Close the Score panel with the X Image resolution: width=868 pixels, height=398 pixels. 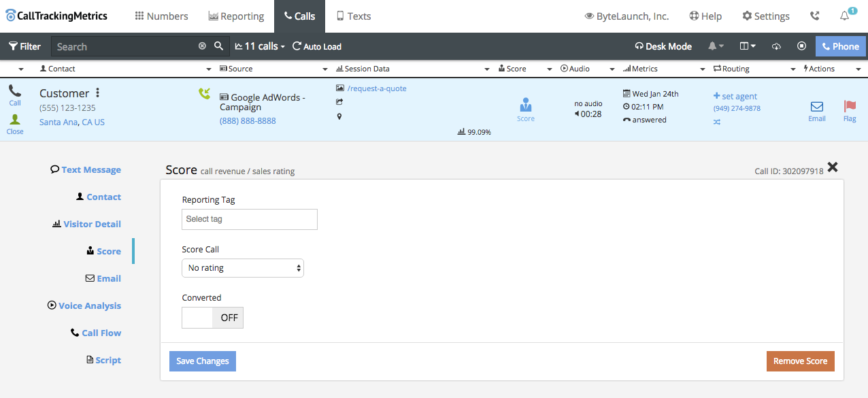click(833, 167)
